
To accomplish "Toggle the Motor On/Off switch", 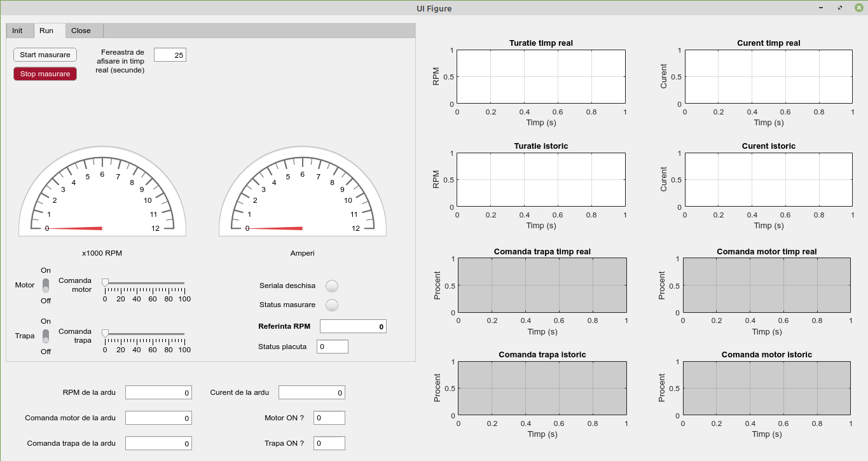I will tap(46, 286).
